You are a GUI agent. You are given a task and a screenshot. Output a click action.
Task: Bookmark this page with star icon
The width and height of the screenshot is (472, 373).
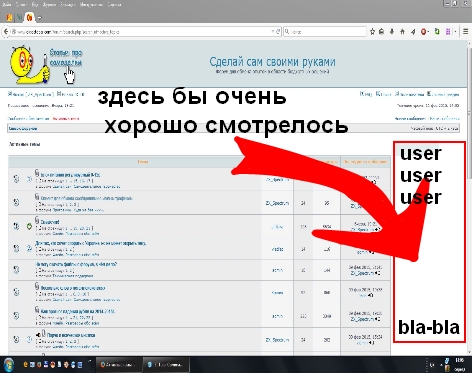(372, 32)
